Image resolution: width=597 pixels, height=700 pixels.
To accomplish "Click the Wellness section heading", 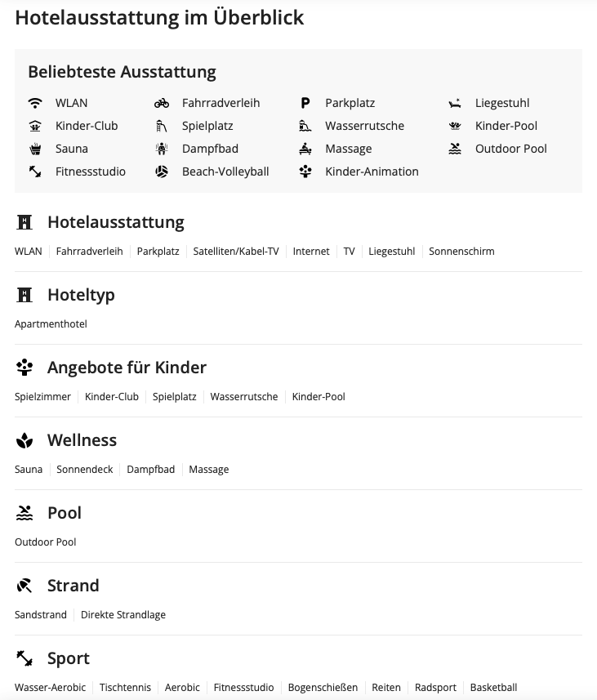I will [x=82, y=440].
